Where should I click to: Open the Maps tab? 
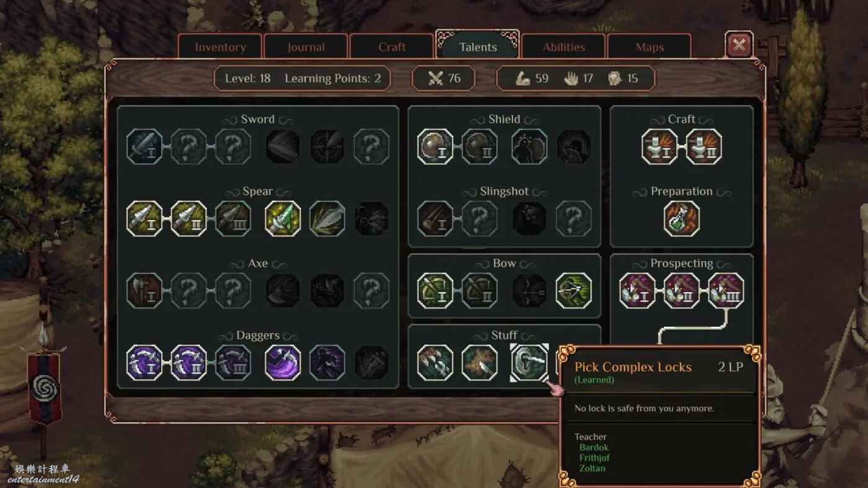649,47
